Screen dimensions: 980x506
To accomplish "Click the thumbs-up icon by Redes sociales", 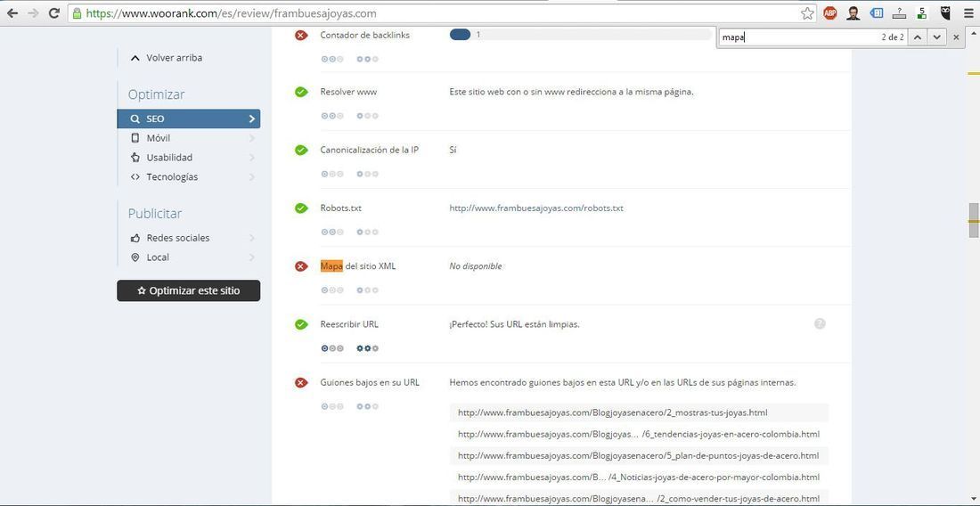I will click(x=135, y=238).
